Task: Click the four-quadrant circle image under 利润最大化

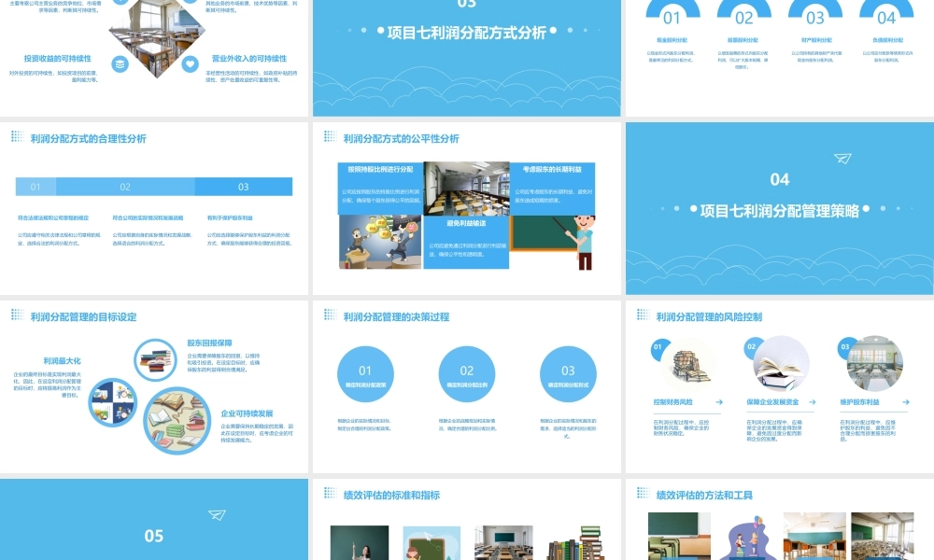Action: [113, 402]
